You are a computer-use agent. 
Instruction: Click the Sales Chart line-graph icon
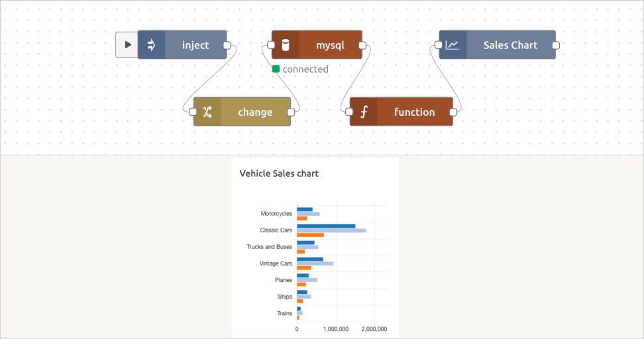point(453,45)
